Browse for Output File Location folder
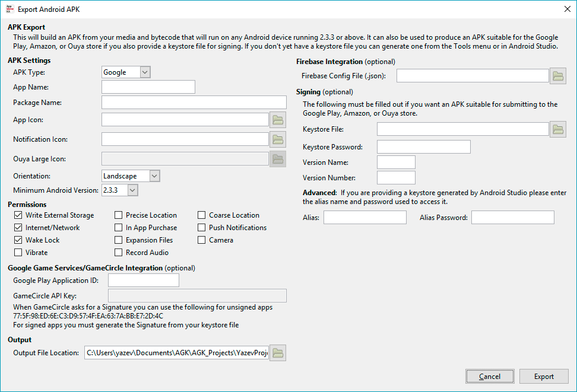Viewport: 577px width, 392px height. coord(278,353)
